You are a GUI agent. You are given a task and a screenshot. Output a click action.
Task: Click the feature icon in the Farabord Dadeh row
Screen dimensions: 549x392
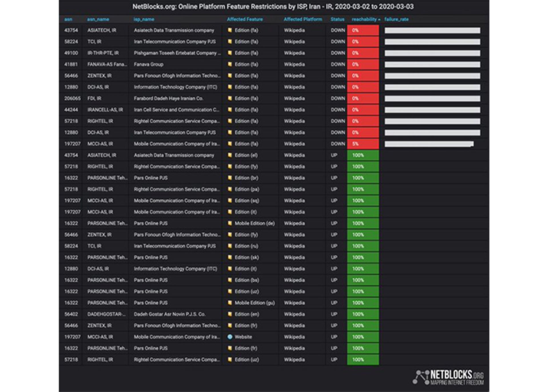(230, 98)
